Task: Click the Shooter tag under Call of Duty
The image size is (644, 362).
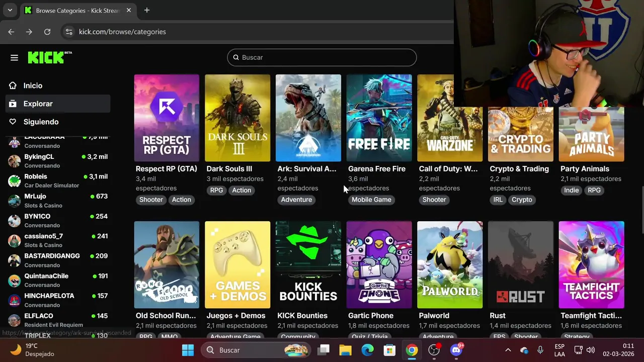Action: tap(434, 200)
